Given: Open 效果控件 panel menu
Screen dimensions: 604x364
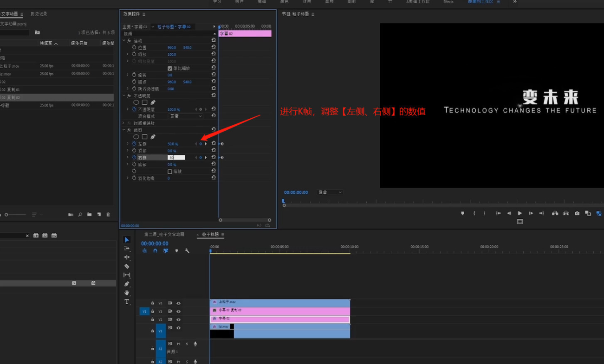Looking at the screenshot, I should [144, 14].
